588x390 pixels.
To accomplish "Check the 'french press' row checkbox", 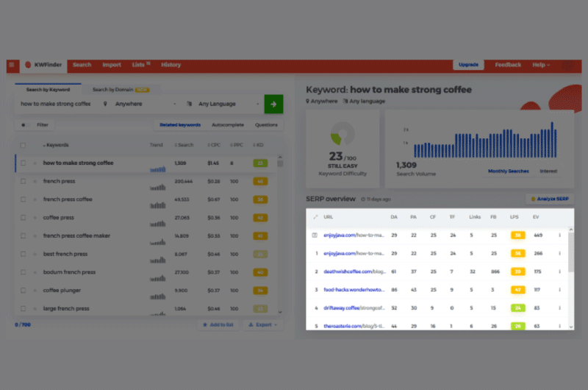I will click(24, 181).
